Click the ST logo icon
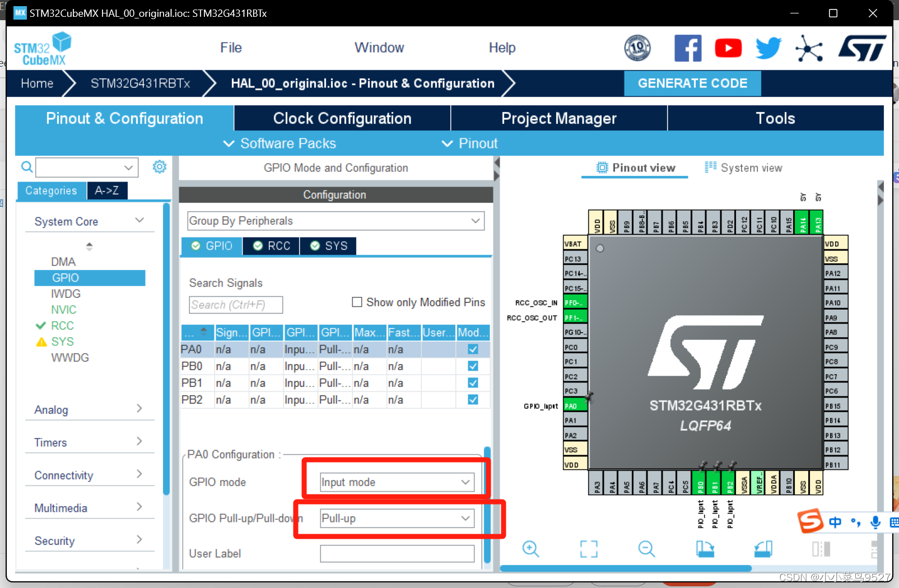This screenshot has width=899, height=588. pos(862,48)
